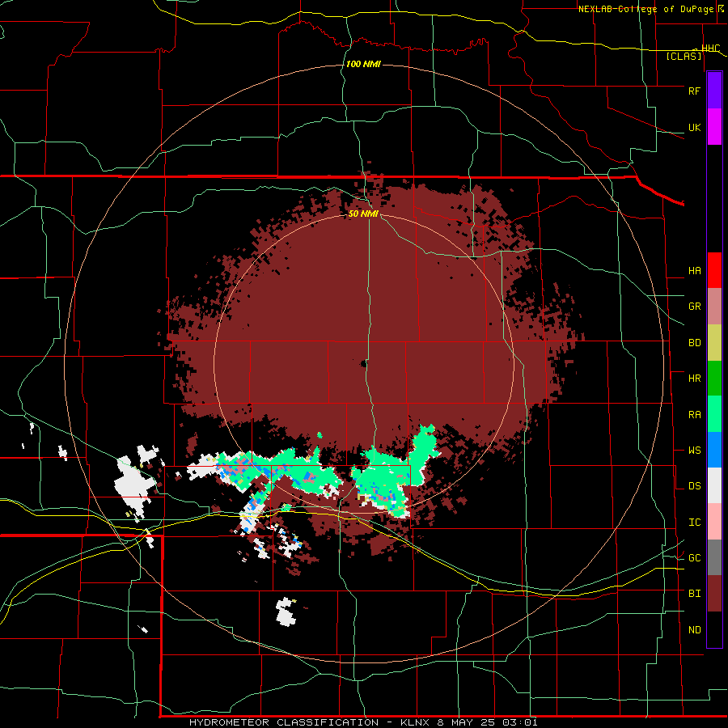
Task: Click the ND black legend swatch
Action: click(x=714, y=629)
